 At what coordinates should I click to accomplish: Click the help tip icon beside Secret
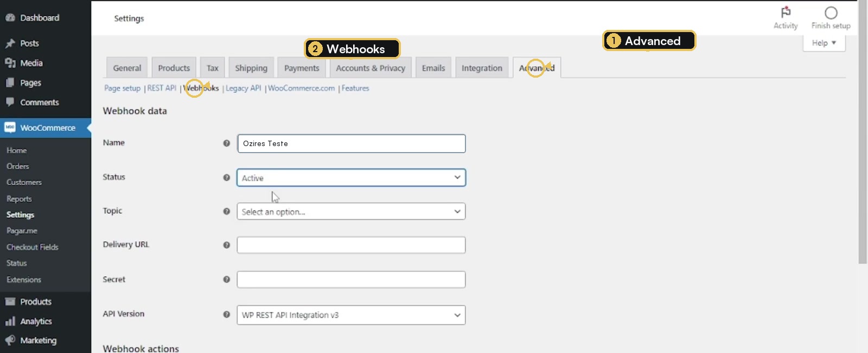(227, 280)
